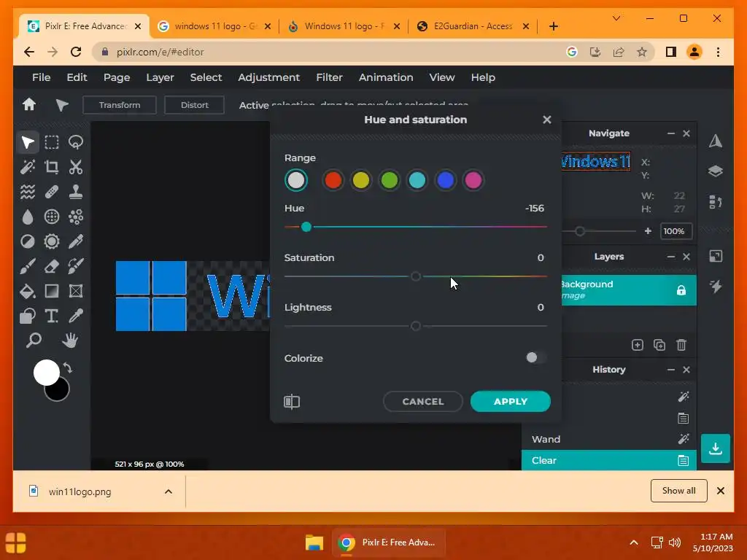The image size is (747, 560).
Task: Swap foreground and background colors
Action: (x=68, y=368)
